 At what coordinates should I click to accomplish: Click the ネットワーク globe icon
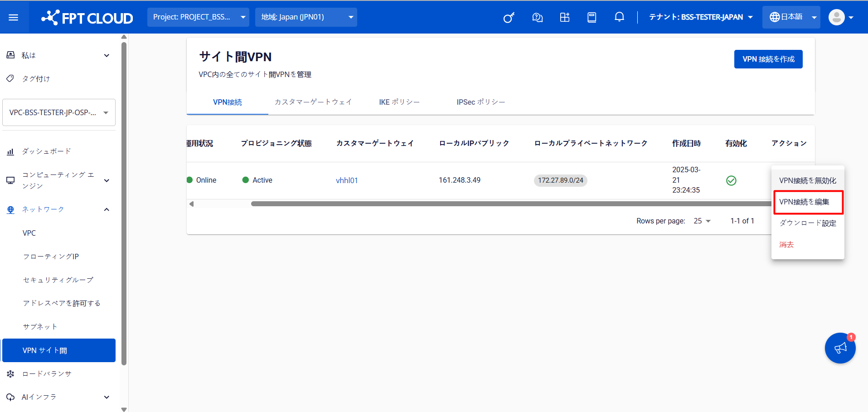(x=10, y=209)
